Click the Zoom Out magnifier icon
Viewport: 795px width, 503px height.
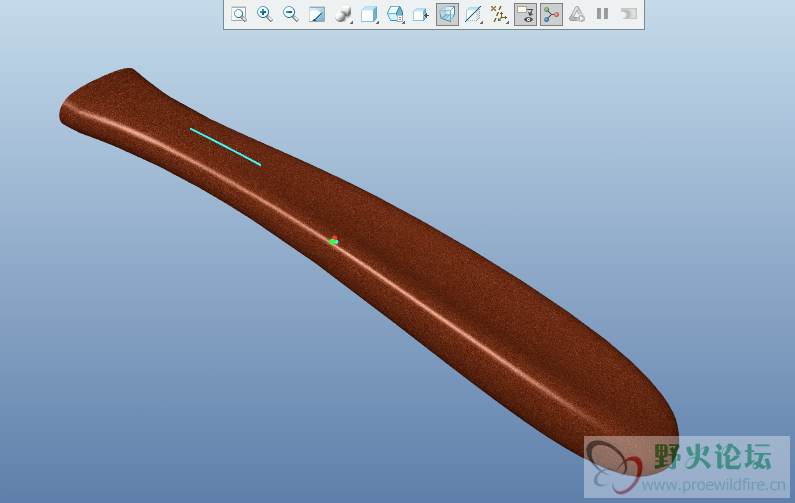point(291,14)
